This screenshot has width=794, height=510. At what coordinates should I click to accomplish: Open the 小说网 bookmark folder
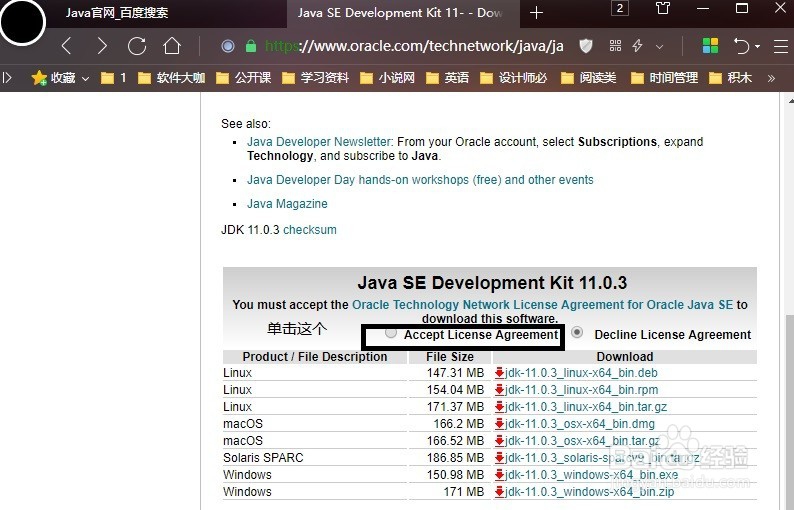point(387,77)
